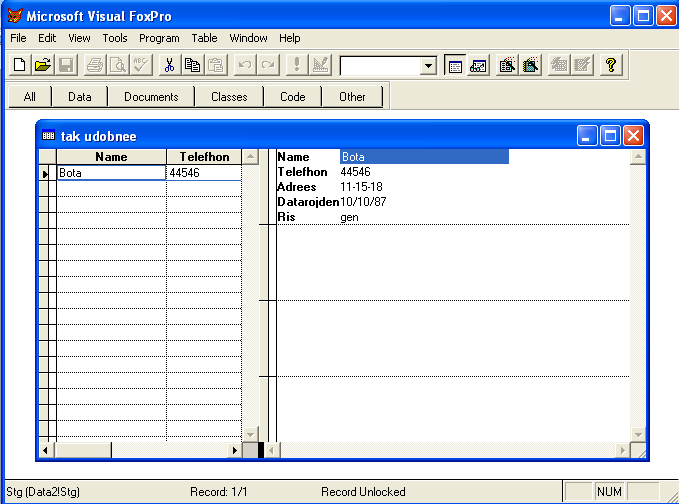Click the gen value beside Ris
The height and width of the screenshot is (504, 679).
349,217
